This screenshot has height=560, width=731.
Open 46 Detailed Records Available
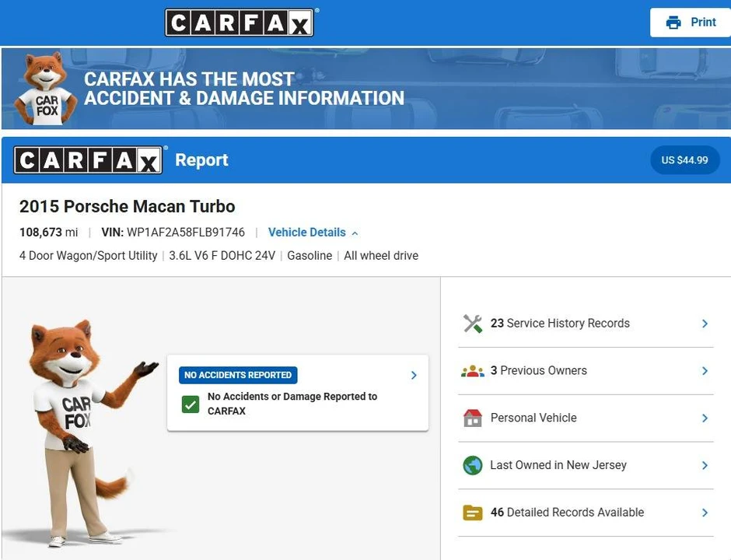[586, 513]
